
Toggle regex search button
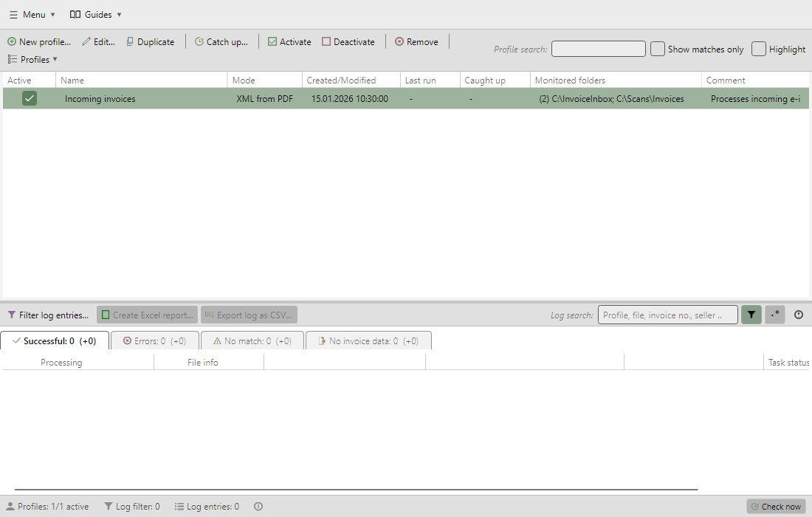(775, 315)
